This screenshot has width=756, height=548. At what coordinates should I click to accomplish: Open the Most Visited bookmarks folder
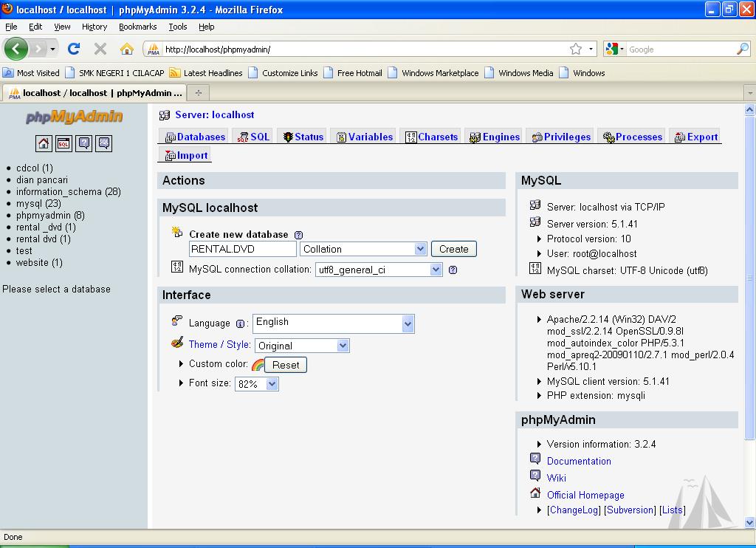point(31,73)
